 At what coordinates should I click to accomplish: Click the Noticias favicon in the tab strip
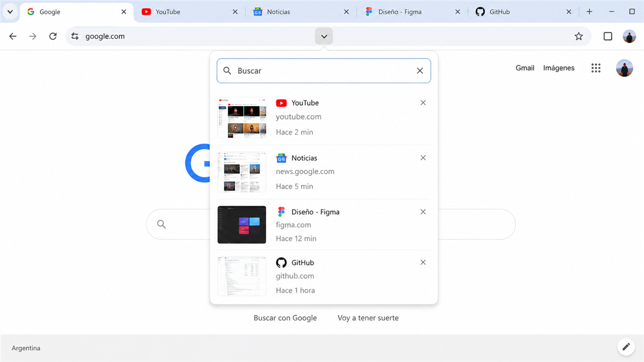[258, 12]
